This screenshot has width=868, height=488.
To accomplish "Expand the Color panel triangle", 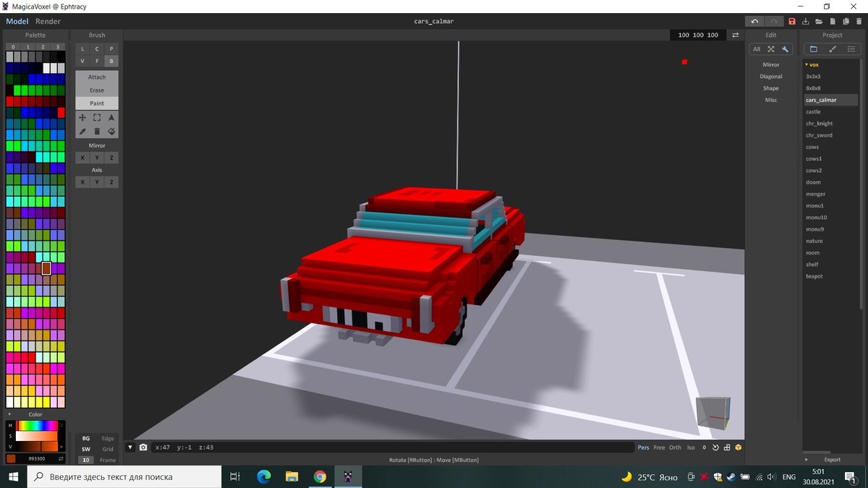I will (x=9, y=414).
